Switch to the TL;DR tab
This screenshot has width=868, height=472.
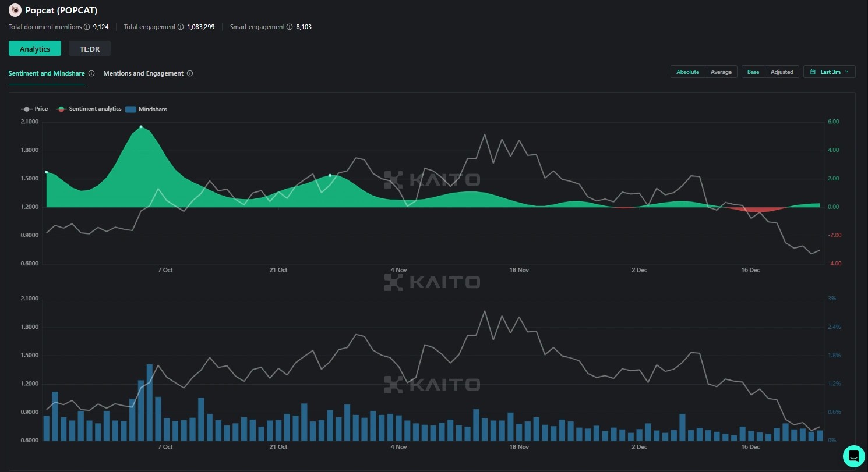(90, 49)
